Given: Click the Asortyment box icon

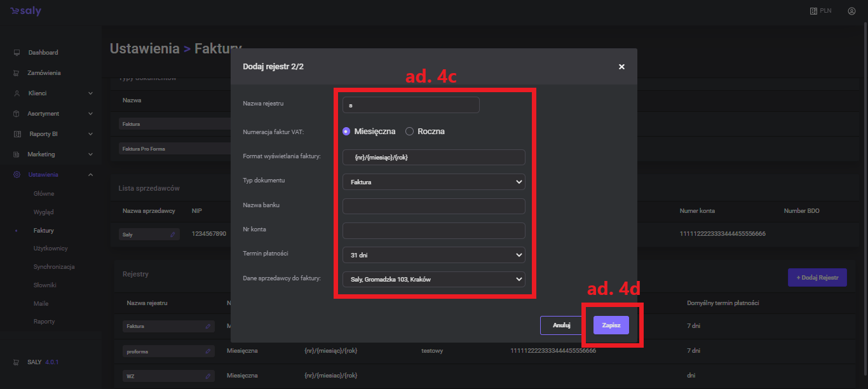Looking at the screenshot, I should tap(17, 114).
